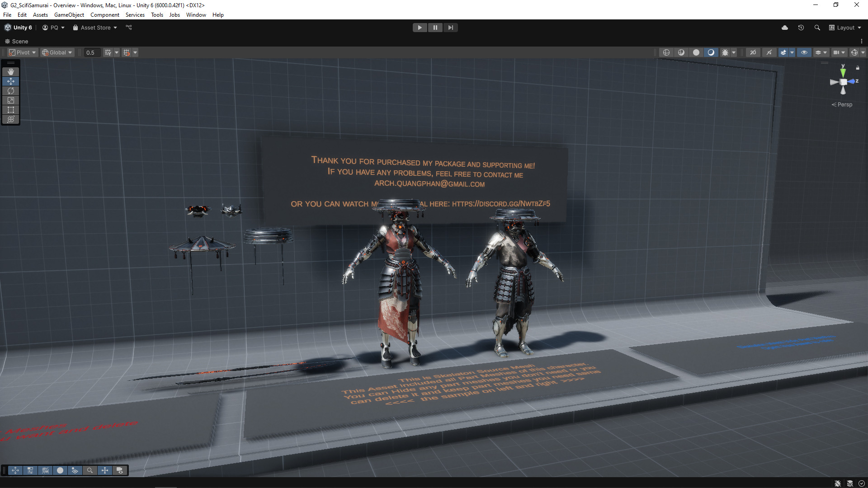
Task: Open the Asset Store button
Action: (95, 28)
